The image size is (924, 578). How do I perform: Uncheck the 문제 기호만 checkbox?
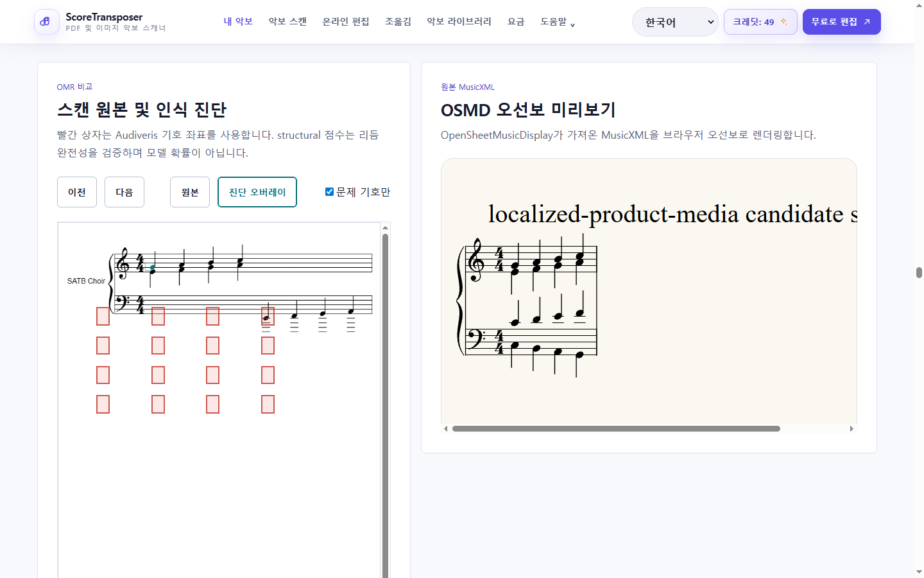(x=329, y=192)
